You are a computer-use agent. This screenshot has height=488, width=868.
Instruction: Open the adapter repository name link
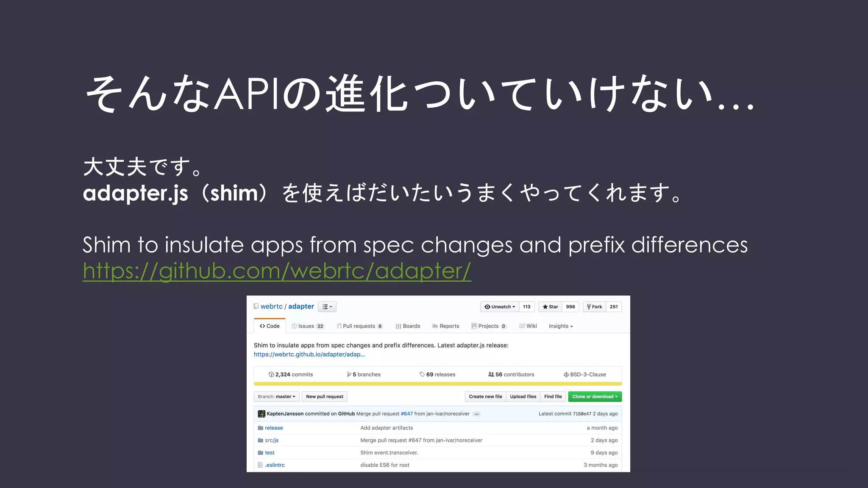pos(301,306)
